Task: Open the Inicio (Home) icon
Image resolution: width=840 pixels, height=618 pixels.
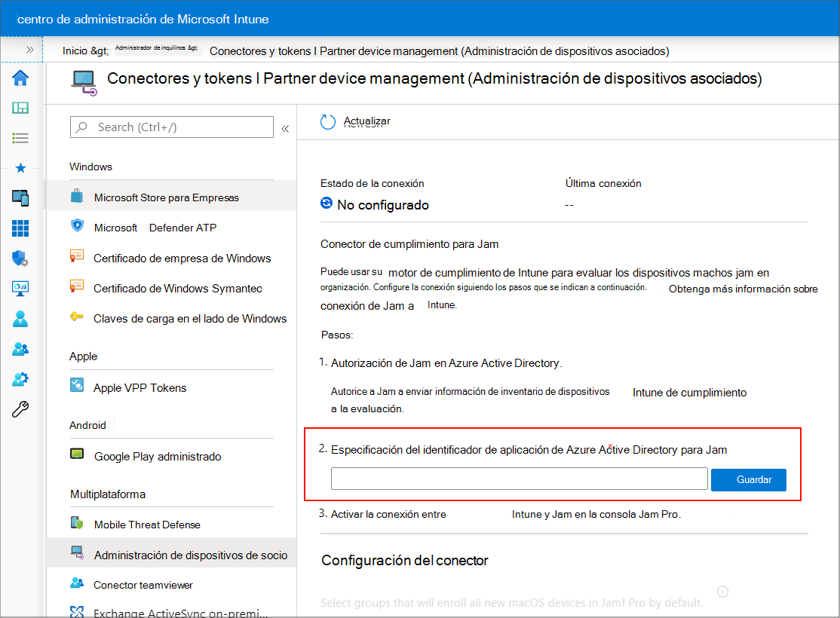Action: pos(20,78)
